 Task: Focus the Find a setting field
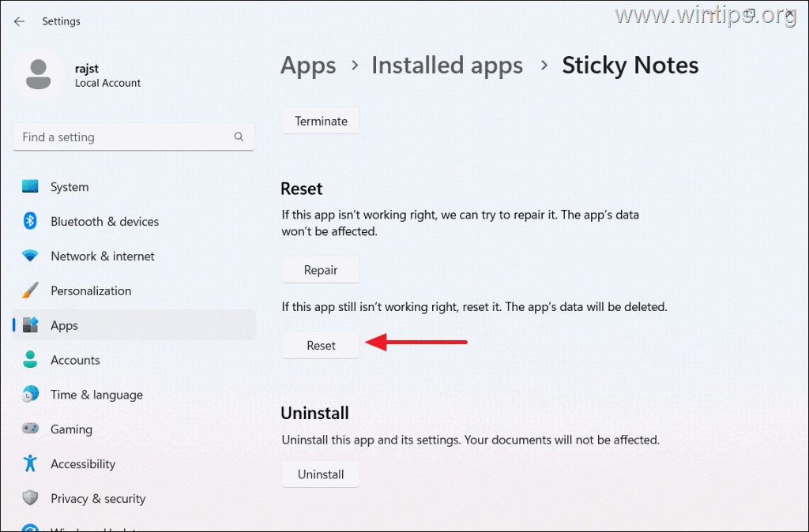click(134, 137)
